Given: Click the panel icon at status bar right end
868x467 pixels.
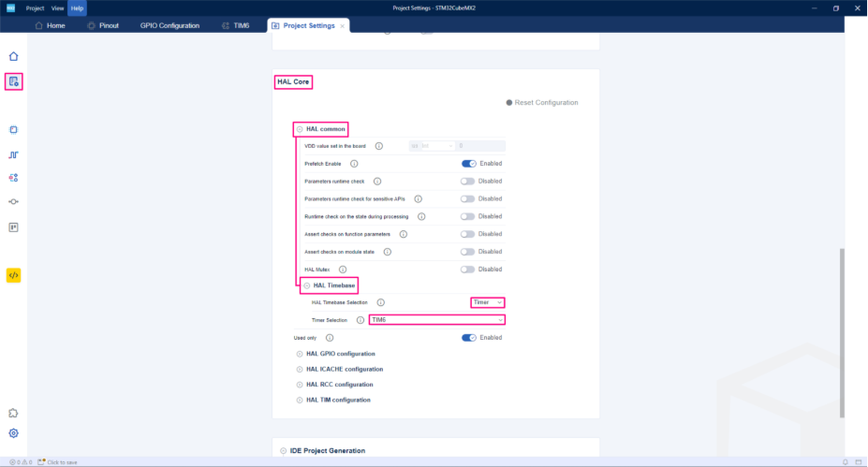Looking at the screenshot, I should coord(859,462).
